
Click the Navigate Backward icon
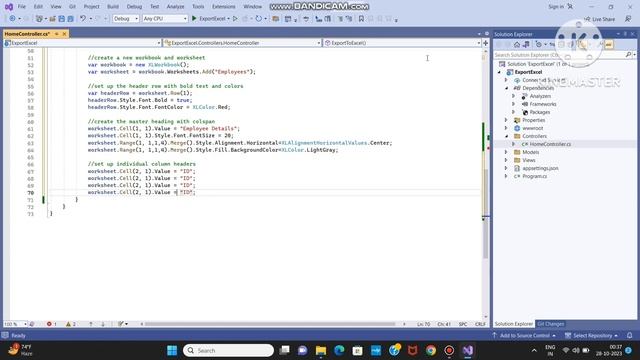pos(12,19)
